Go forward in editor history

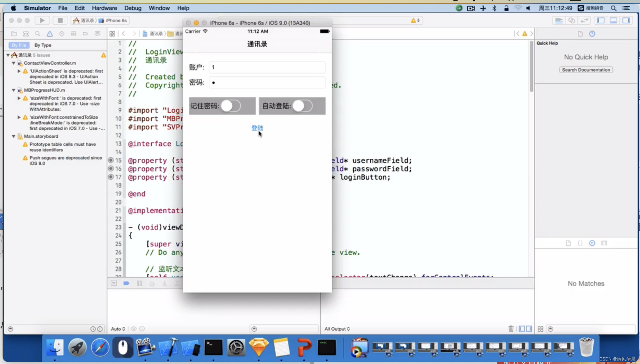coord(134,34)
